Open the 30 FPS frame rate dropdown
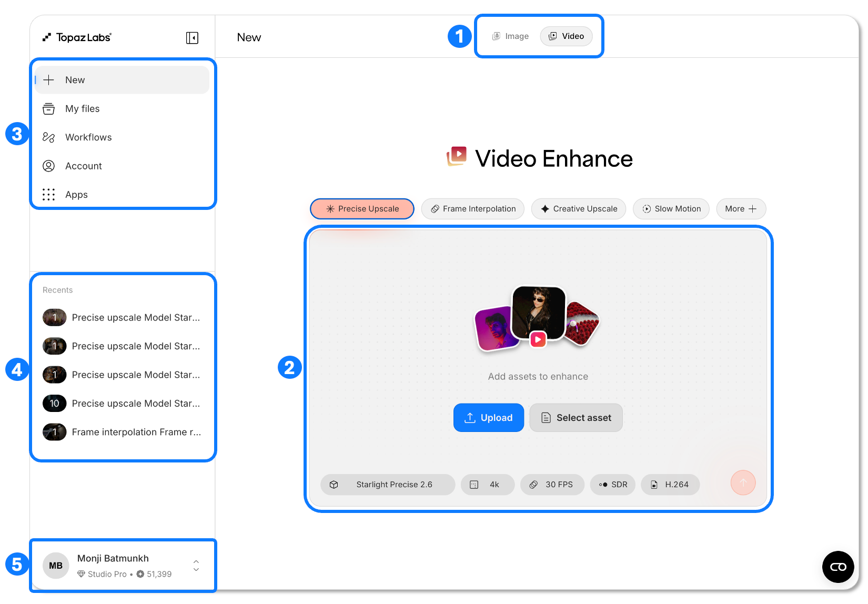868x604 pixels. (x=552, y=485)
